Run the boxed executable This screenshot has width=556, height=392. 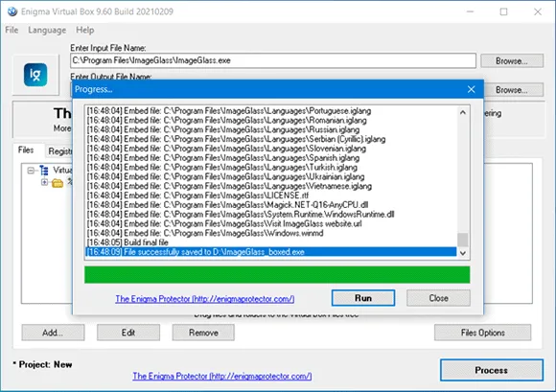pyautogui.click(x=363, y=298)
